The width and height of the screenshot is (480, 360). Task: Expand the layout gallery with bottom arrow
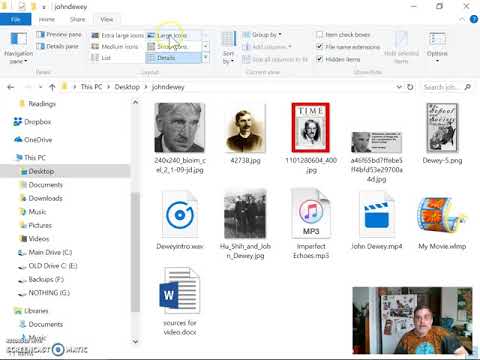(206, 58)
